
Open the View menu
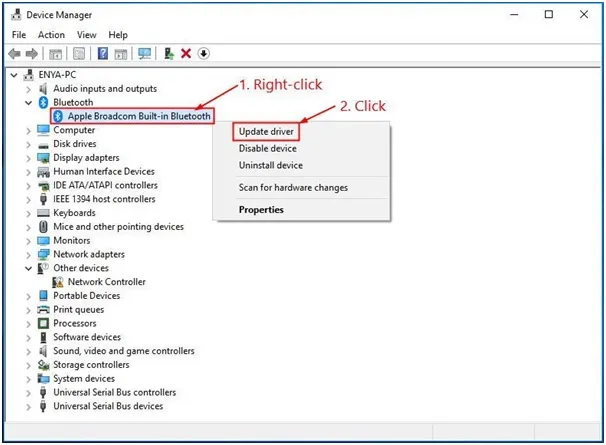(x=87, y=35)
